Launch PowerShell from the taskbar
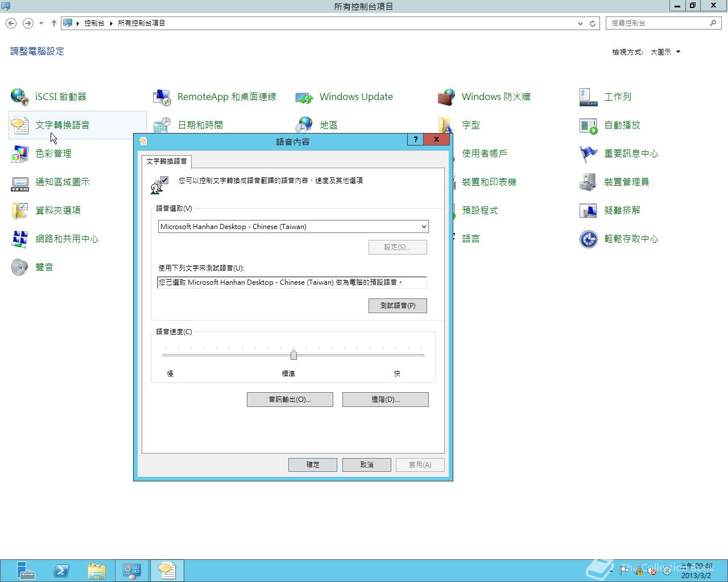Viewport: 728px width, 582px height. pyautogui.click(x=61, y=571)
